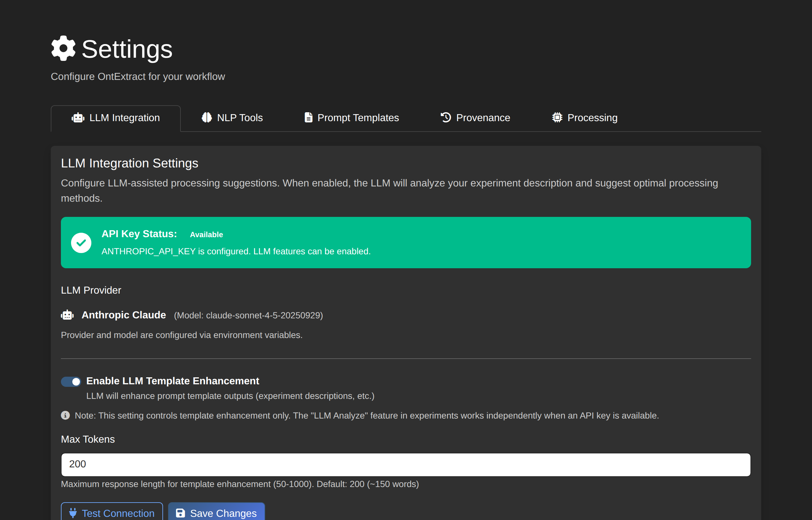This screenshot has height=520, width=812.
Task: Focus the Max Tokens input field
Action: click(x=405, y=464)
